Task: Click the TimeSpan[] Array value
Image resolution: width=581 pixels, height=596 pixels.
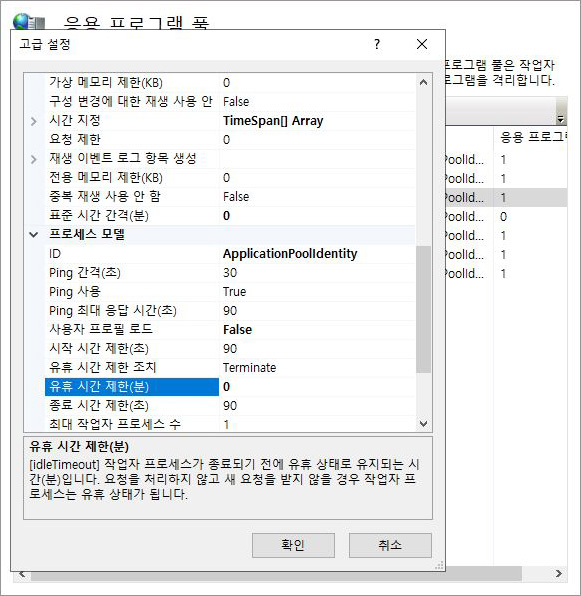Action: (x=273, y=121)
